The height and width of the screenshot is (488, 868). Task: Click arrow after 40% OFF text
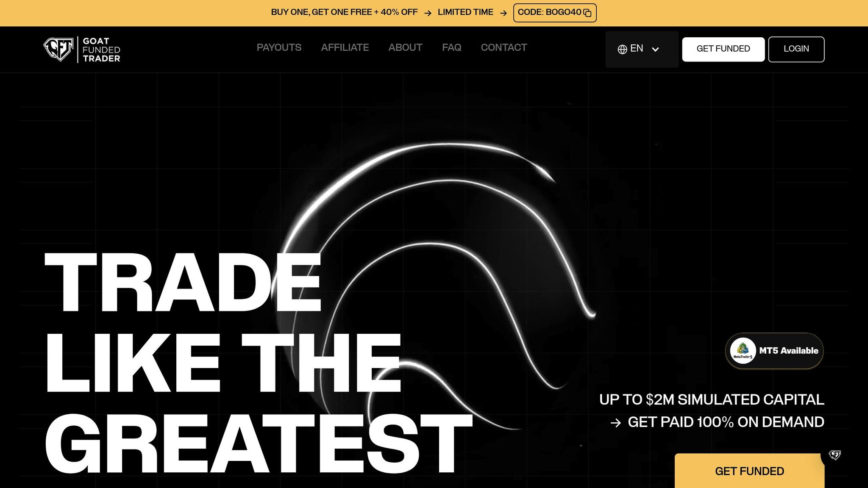pos(428,13)
